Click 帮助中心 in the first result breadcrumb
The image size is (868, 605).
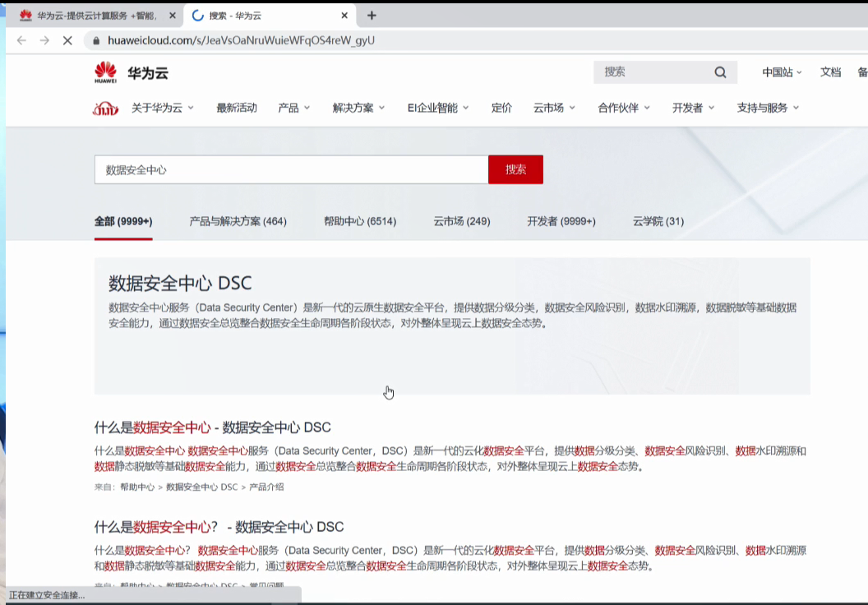[x=137, y=487]
